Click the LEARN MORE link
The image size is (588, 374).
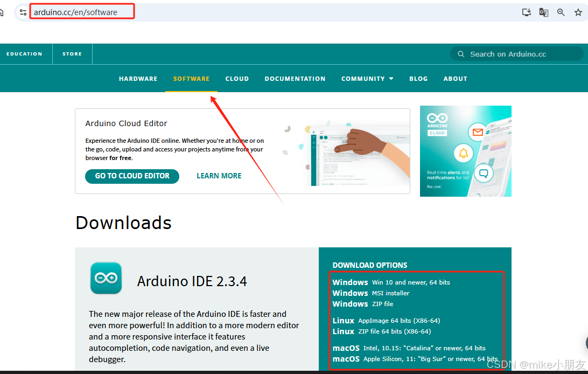219,176
